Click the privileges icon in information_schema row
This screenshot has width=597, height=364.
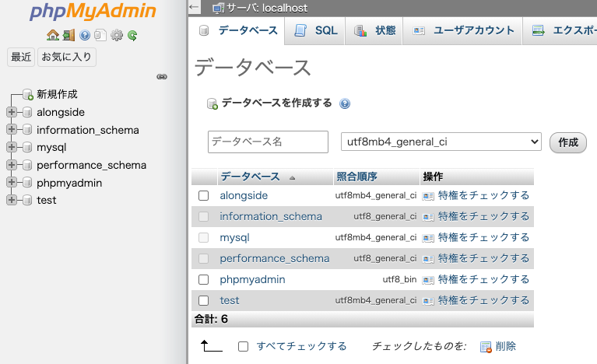point(428,217)
